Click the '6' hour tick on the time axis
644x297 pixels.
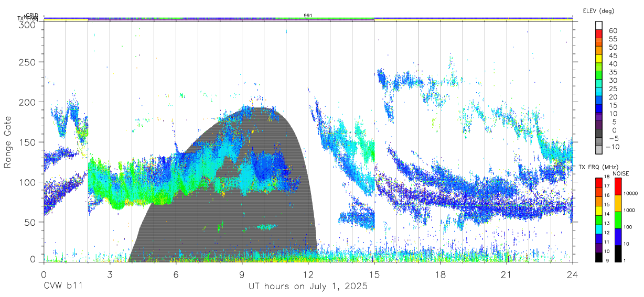pos(176,274)
